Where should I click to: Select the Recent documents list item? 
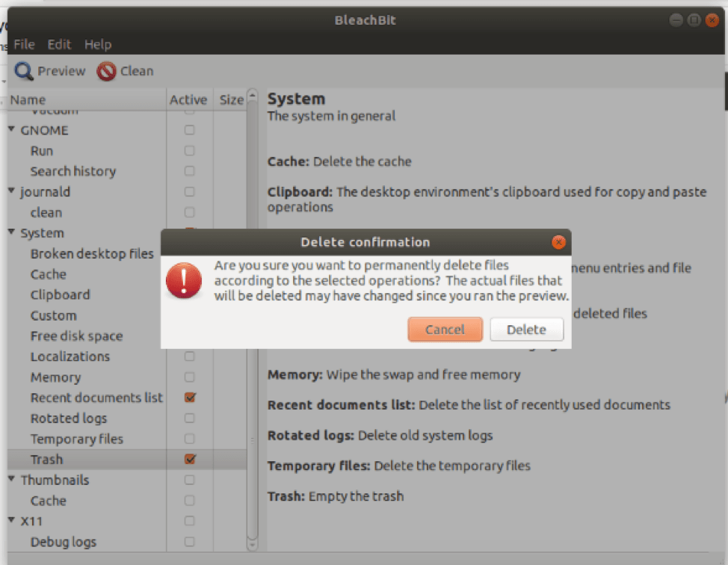(96, 398)
